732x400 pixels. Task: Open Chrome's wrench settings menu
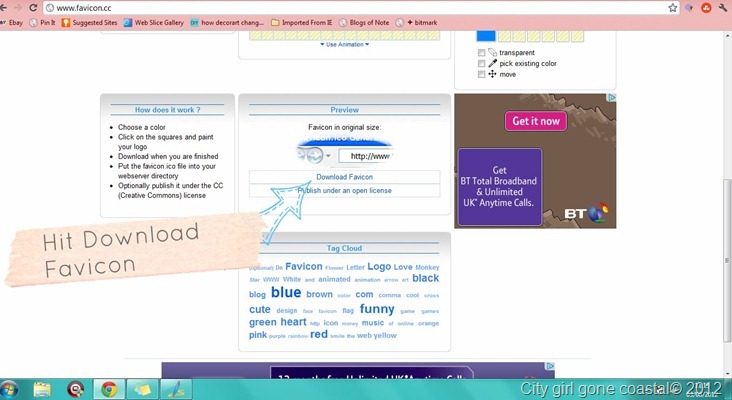[x=723, y=8]
